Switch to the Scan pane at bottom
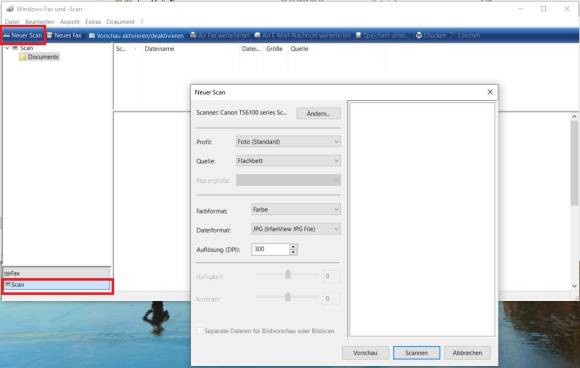 click(57, 285)
